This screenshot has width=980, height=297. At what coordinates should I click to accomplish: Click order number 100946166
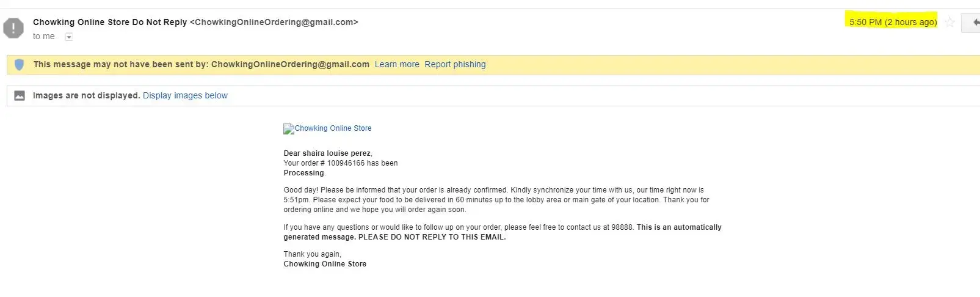click(x=346, y=163)
